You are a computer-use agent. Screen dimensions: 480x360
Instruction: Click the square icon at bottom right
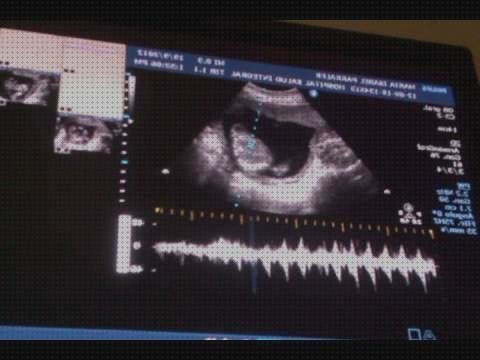(x=414, y=334)
